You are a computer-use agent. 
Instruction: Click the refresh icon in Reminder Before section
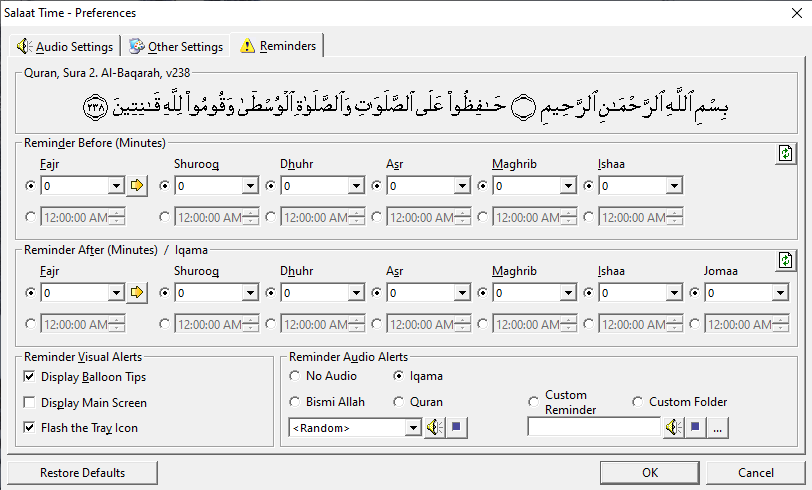(785, 153)
